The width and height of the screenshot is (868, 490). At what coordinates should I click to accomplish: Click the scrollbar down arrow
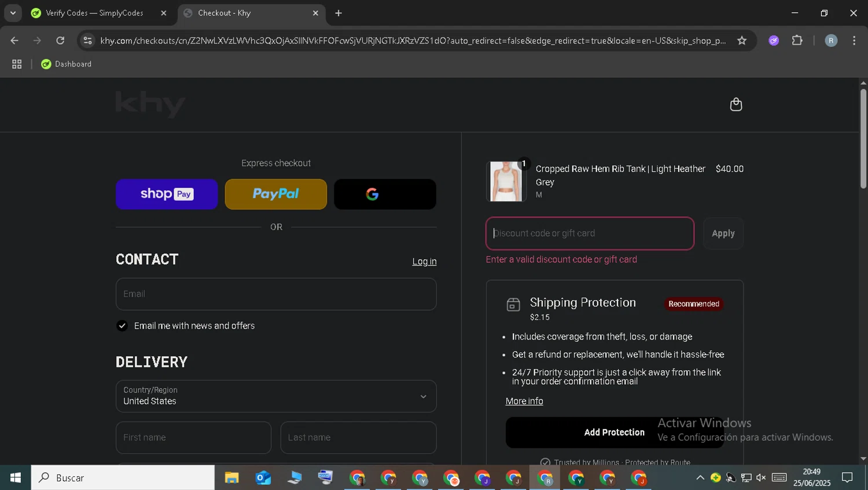click(x=863, y=459)
